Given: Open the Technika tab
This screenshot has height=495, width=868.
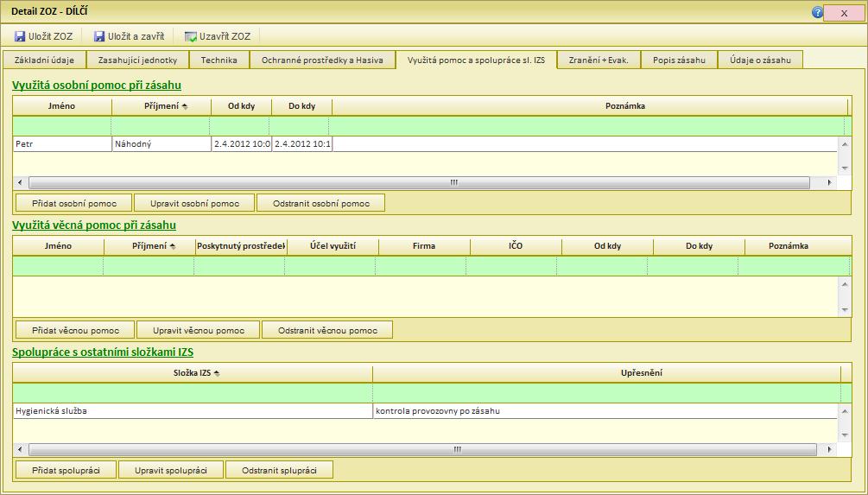Looking at the screenshot, I should click(x=219, y=60).
